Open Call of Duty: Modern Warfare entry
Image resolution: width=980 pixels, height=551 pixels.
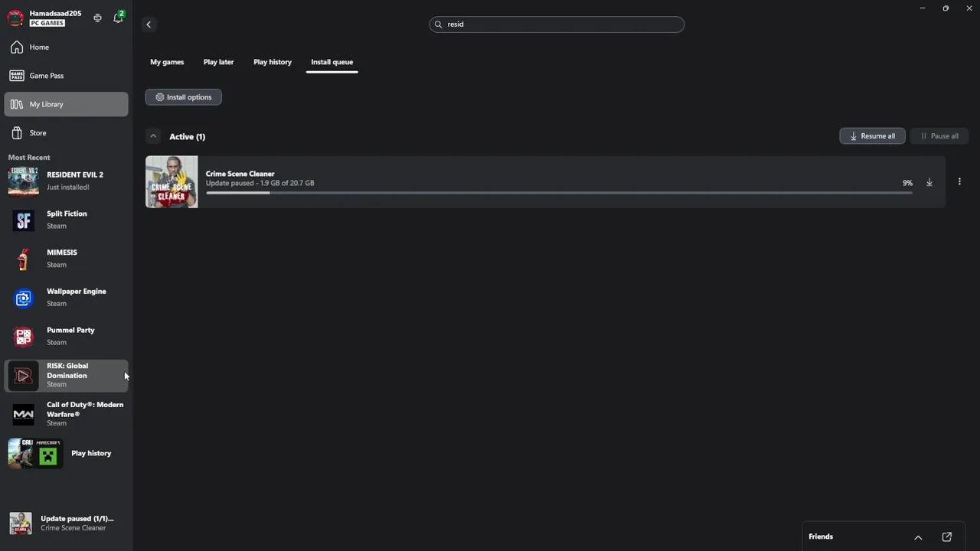click(x=66, y=414)
